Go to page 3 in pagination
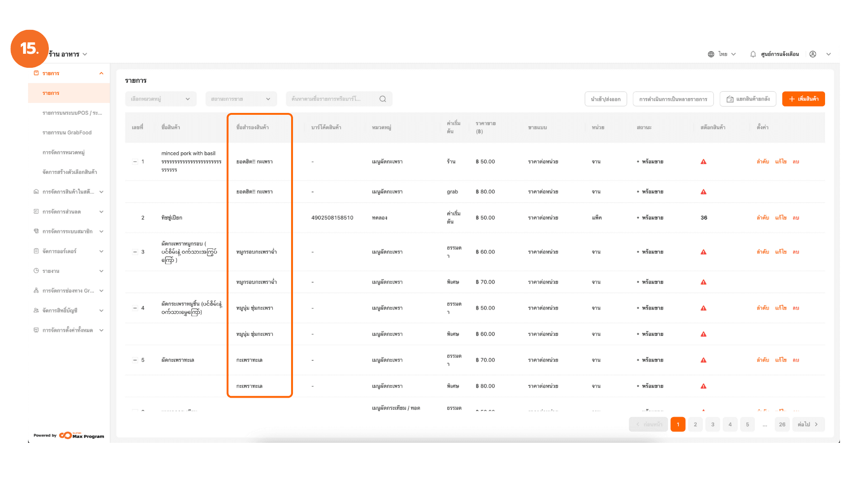This screenshot has height=488, width=868. 712,425
